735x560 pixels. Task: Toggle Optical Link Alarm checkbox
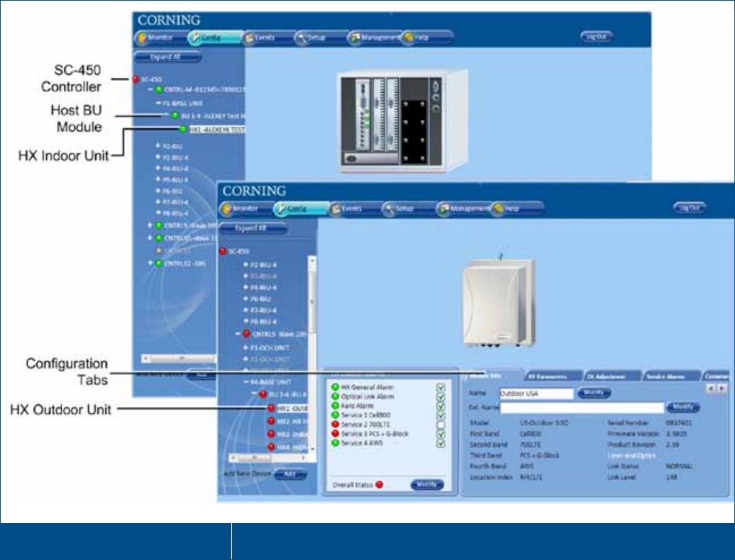pos(441,397)
